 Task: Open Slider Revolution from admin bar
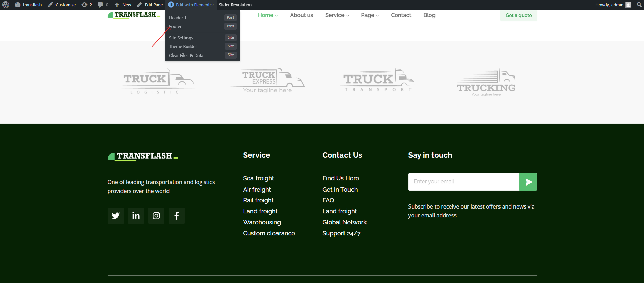pyautogui.click(x=235, y=5)
